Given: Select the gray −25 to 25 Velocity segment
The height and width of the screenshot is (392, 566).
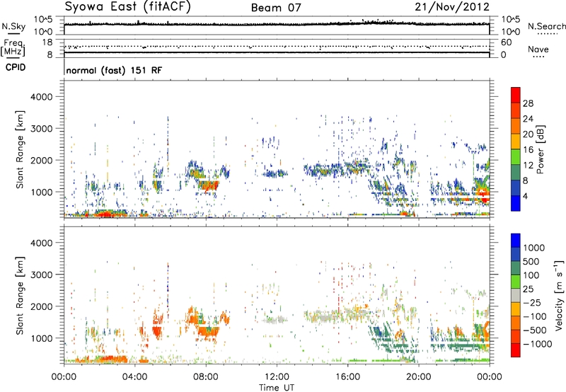Looking at the screenshot, I should pyautogui.click(x=516, y=295).
